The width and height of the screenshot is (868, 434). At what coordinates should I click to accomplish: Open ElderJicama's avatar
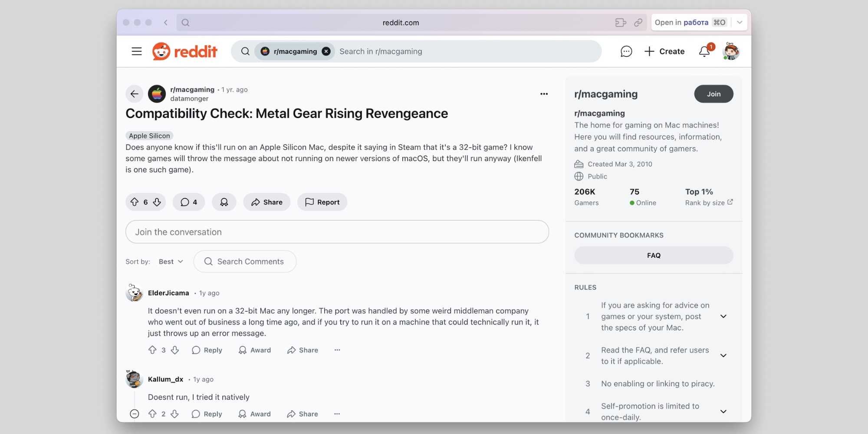[x=135, y=293]
